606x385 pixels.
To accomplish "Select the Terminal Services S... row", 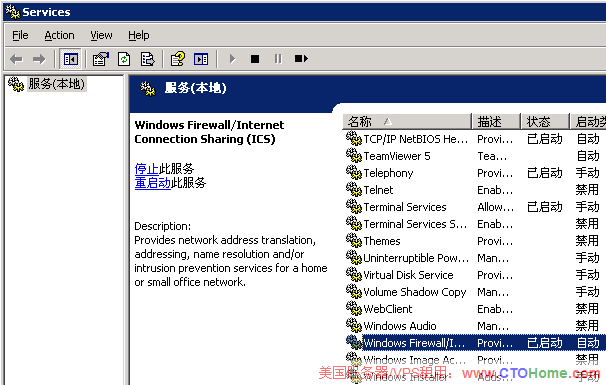I will (x=475, y=224).
